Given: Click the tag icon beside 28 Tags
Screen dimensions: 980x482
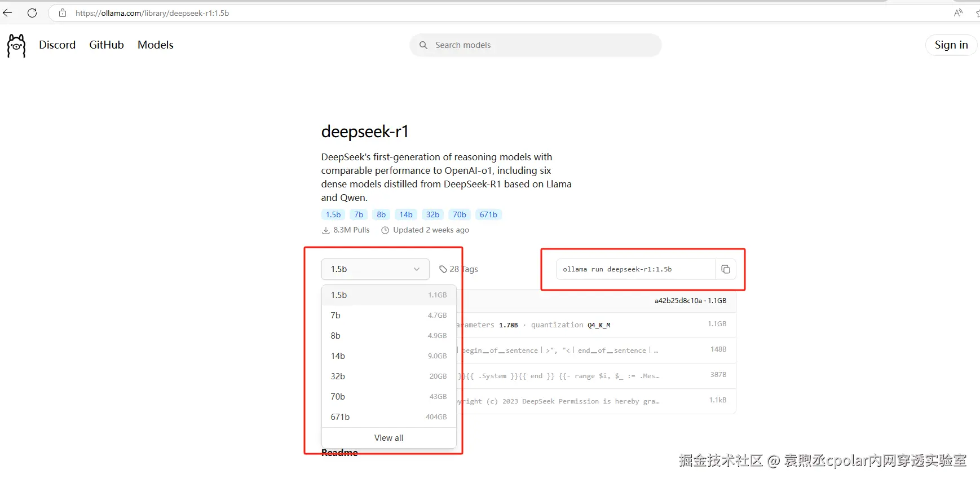Looking at the screenshot, I should click(x=443, y=269).
